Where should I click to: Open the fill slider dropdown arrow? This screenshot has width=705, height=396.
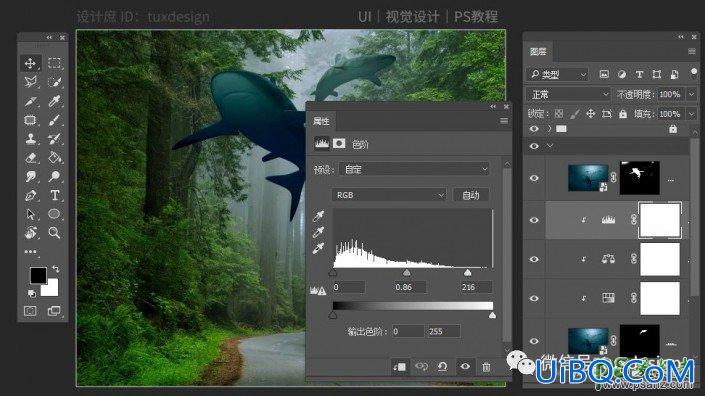tap(692, 114)
